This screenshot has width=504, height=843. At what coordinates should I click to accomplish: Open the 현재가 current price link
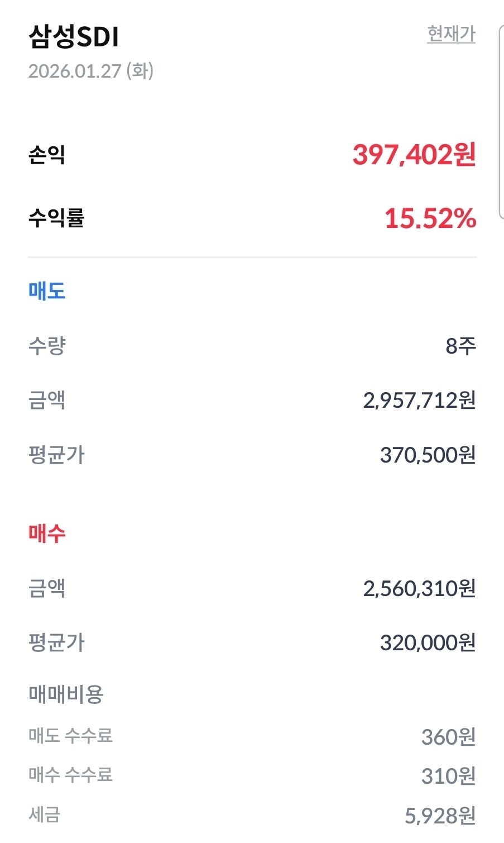tap(451, 34)
